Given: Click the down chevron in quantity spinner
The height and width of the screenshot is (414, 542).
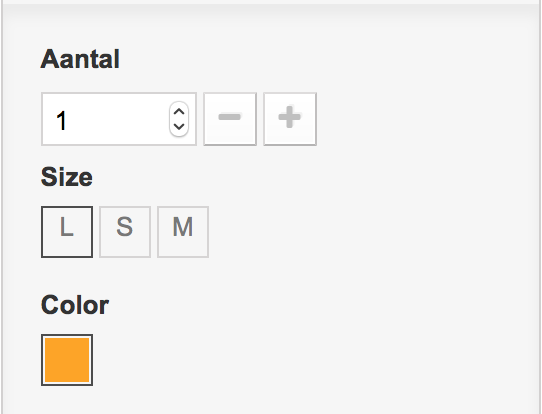Looking at the screenshot, I should [179, 126].
